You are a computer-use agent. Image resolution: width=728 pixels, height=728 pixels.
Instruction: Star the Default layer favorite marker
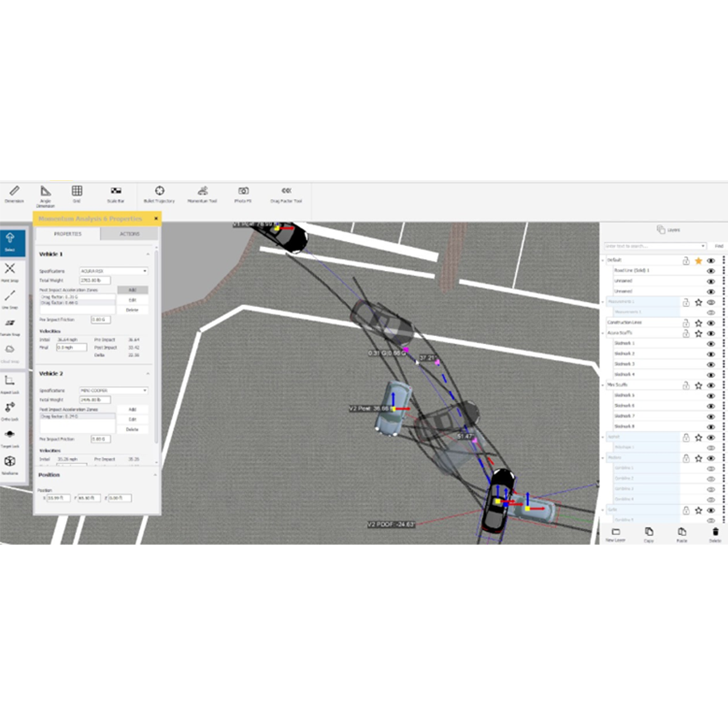tap(699, 260)
